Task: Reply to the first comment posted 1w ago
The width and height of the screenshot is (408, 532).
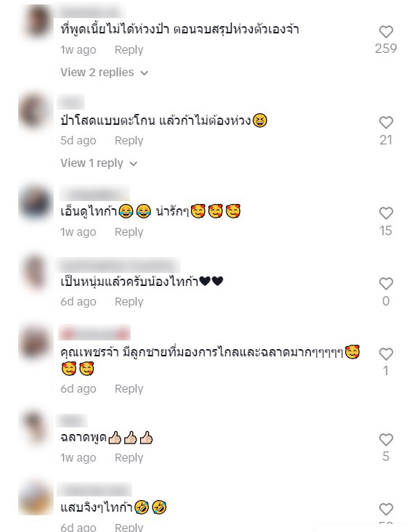Action: click(x=129, y=50)
